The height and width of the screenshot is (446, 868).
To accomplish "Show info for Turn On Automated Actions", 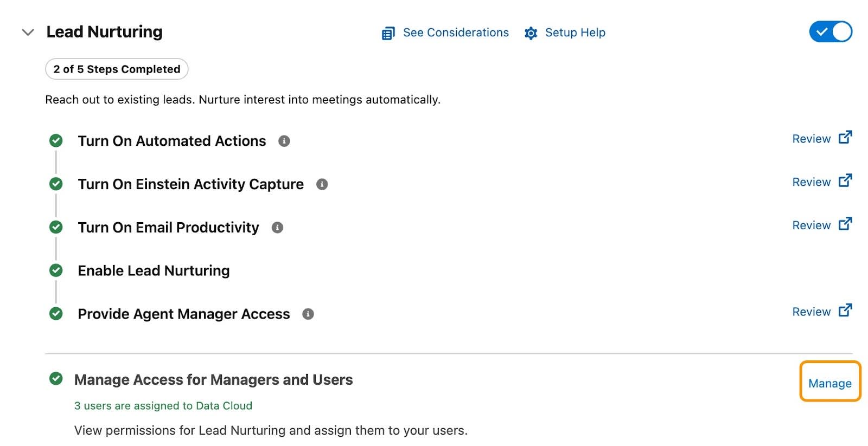I will 284,141.
